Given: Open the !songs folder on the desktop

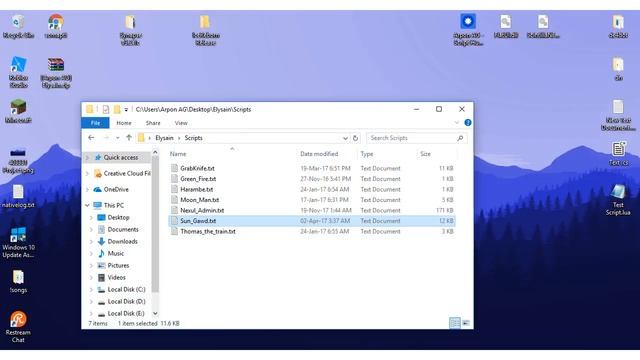Looking at the screenshot, I should click(18, 282).
